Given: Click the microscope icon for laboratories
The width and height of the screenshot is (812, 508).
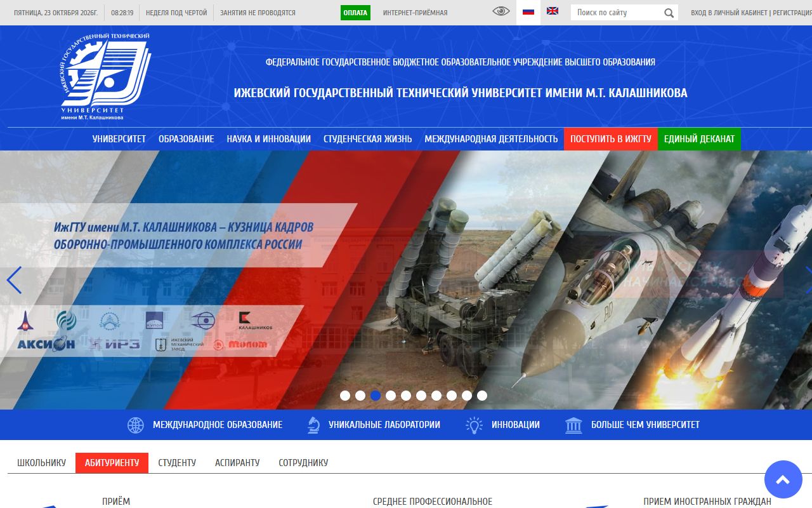Looking at the screenshot, I should coord(313,425).
